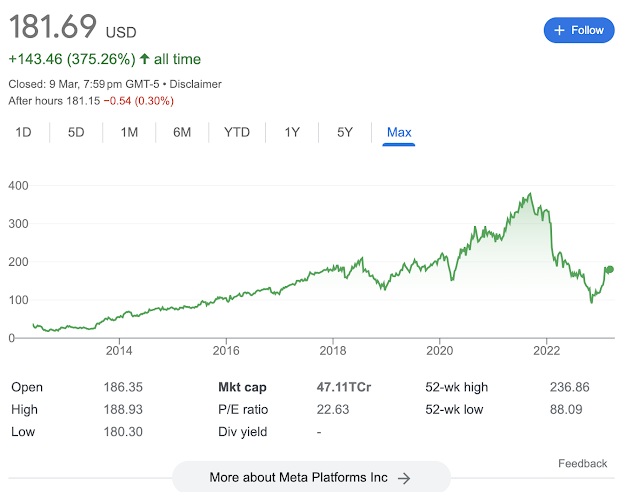The height and width of the screenshot is (492, 639).
Task: Select the 1D time range tab
Action: click(x=23, y=132)
